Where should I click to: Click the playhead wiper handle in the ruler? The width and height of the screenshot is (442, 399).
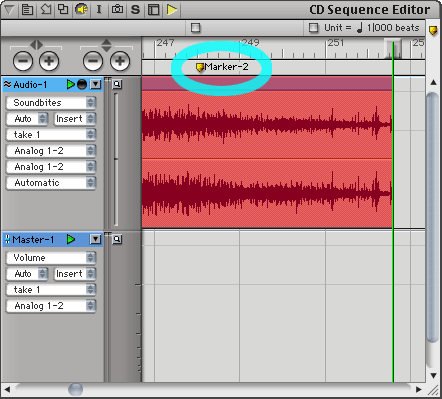393,48
